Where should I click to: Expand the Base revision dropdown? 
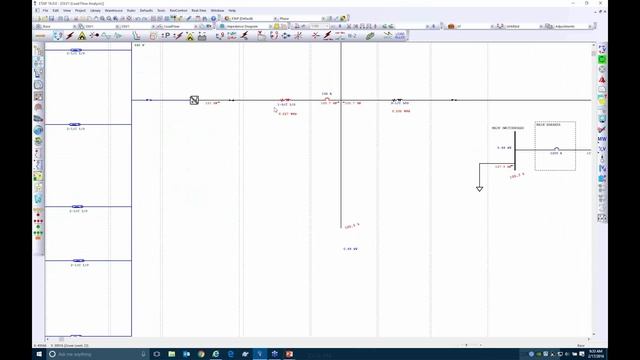[75, 27]
